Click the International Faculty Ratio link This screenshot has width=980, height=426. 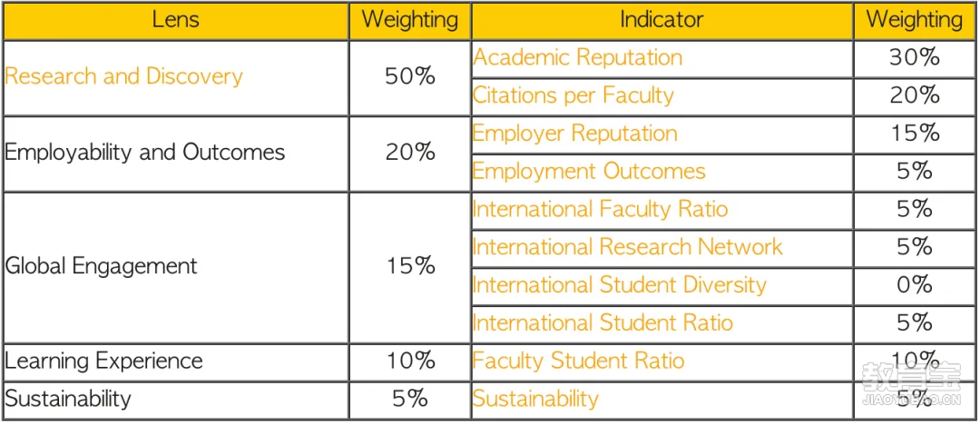point(600,209)
